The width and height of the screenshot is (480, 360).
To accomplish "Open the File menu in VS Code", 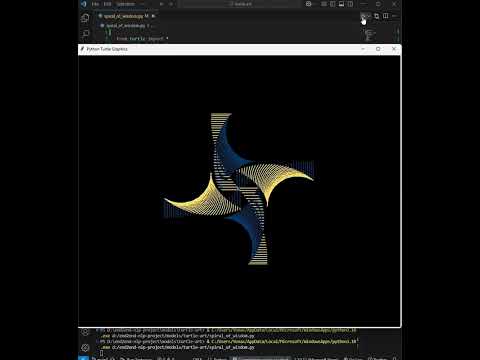I will coord(95,4).
